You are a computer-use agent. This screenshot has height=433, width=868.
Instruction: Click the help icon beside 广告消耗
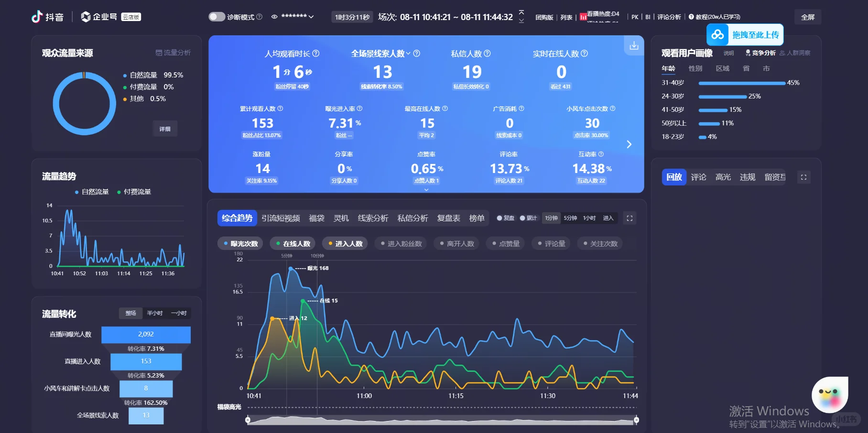521,108
